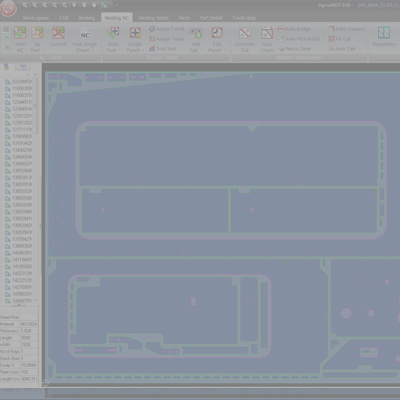Open the Work space tab
This screenshot has width=400, height=400.
[36, 18]
